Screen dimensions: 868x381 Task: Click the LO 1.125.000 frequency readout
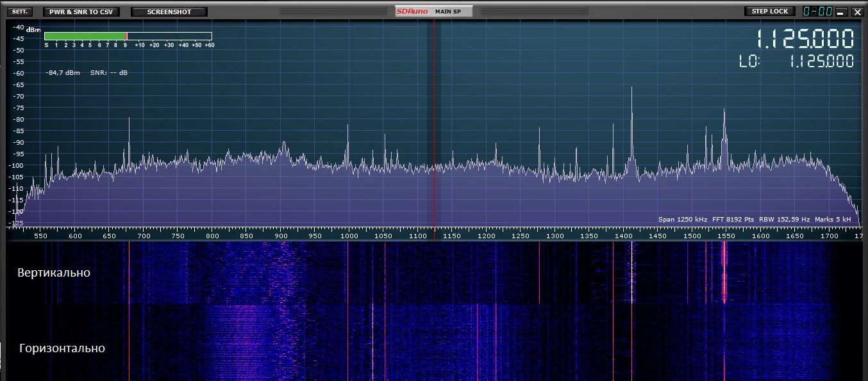coord(797,61)
